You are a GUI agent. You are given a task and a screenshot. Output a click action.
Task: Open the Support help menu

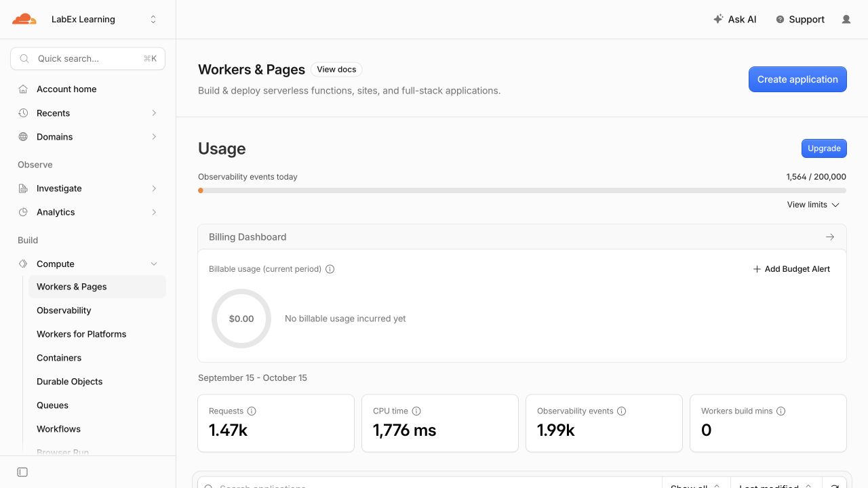[x=800, y=20]
